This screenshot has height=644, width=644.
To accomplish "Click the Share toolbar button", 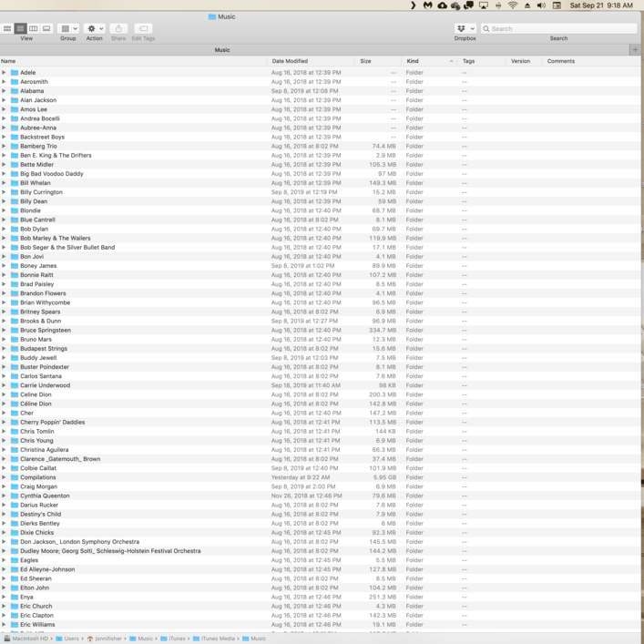I will (118, 28).
